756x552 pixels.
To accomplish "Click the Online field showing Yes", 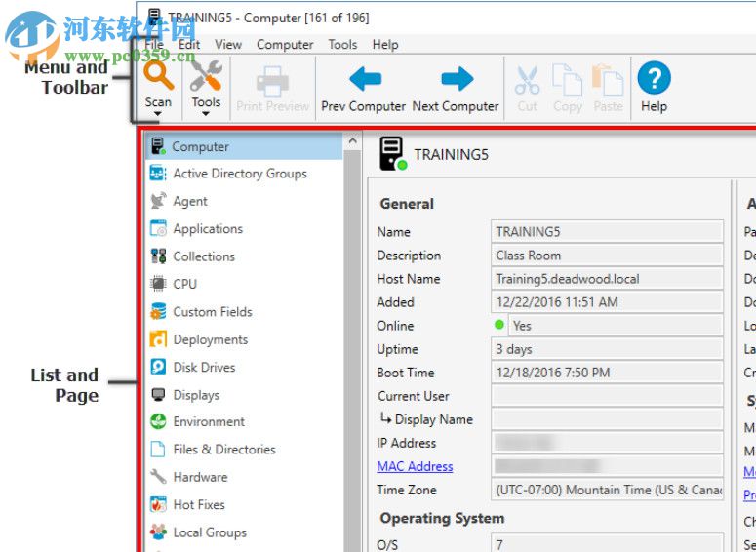I will tap(616, 326).
